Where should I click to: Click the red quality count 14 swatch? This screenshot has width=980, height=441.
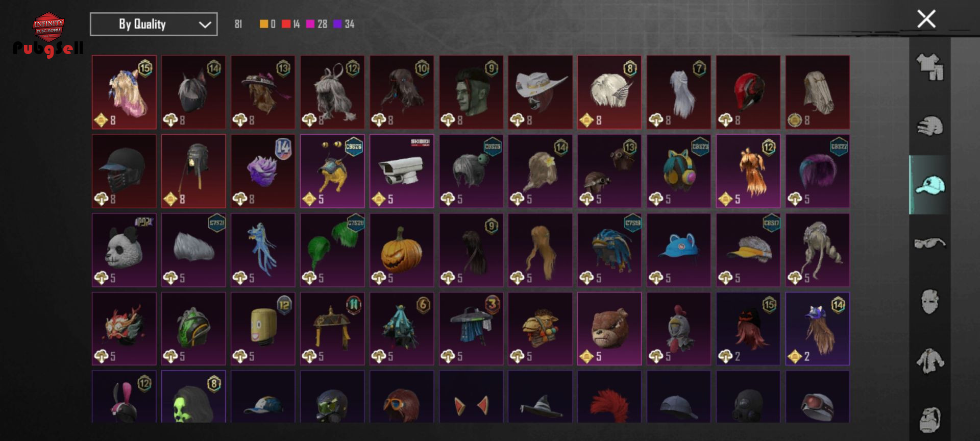point(291,24)
